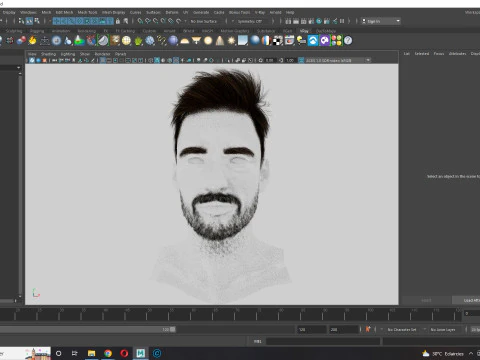Viewport: 480px width, 360px height.
Task: Click the dome light shelf icon
Action: point(185,41)
